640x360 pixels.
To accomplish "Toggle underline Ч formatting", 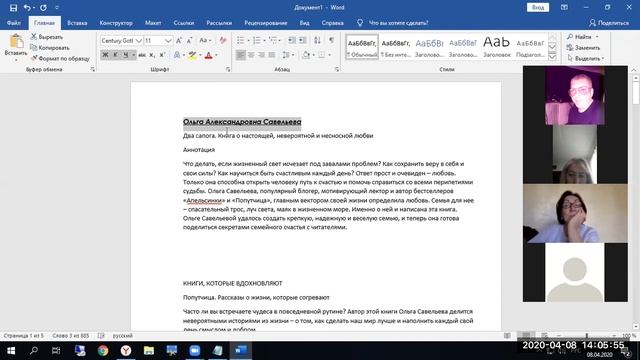I will point(126,55).
